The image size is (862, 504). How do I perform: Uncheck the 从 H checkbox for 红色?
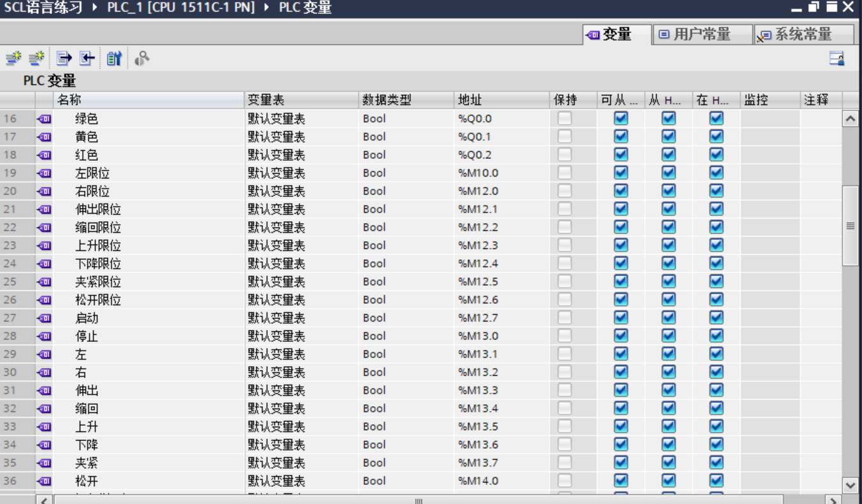point(669,154)
